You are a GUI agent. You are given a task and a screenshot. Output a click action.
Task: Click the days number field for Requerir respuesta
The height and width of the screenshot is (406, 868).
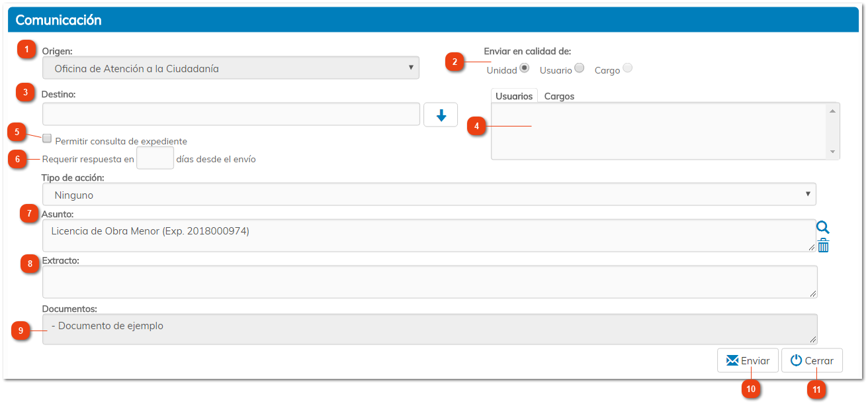[x=155, y=159]
